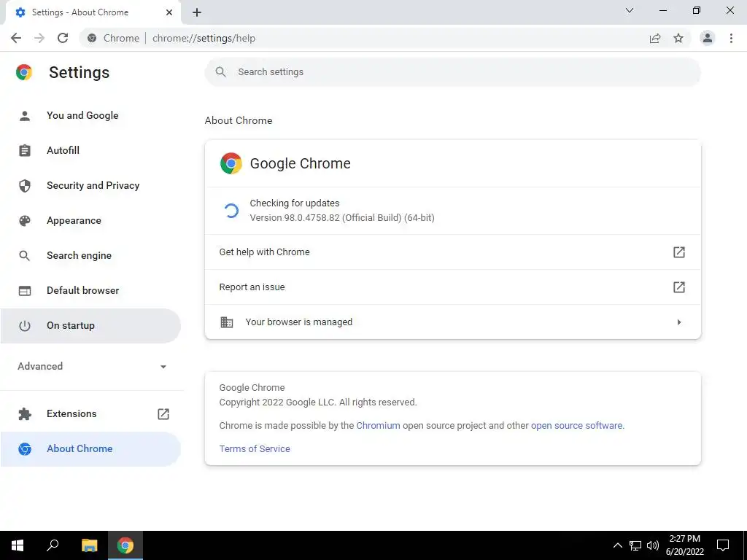Close the Settings - About Chrome tab

coord(169,12)
